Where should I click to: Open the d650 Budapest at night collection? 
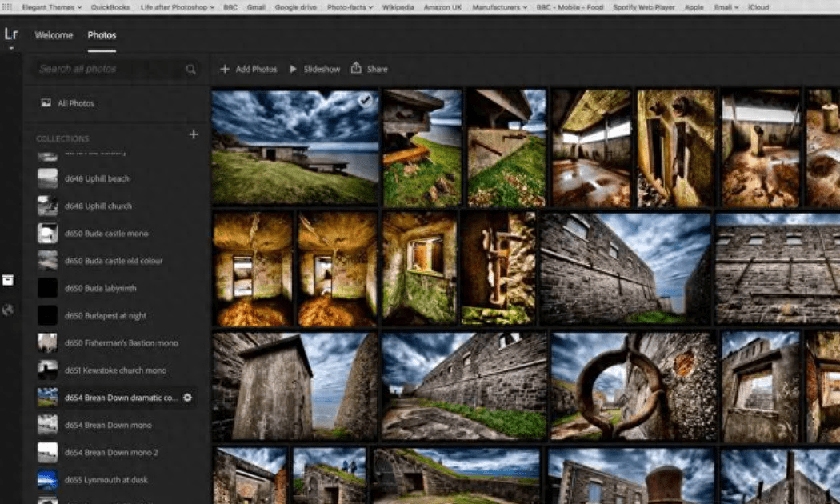104,315
